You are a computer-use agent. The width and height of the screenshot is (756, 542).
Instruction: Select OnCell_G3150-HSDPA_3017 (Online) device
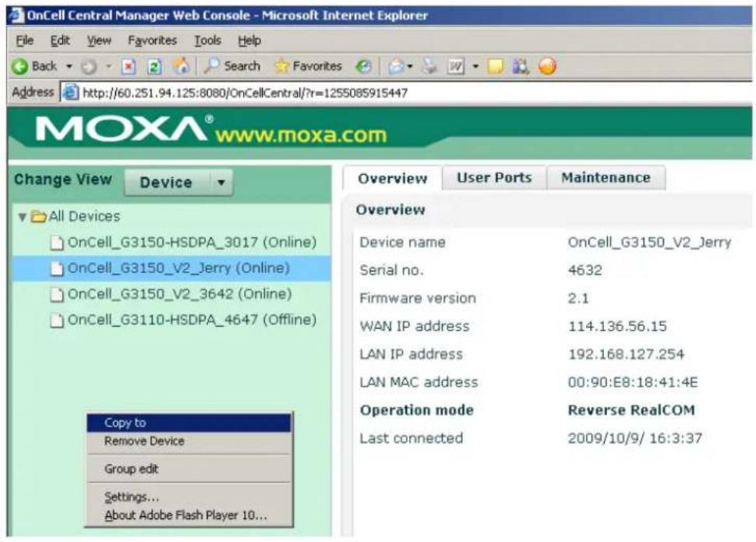192,243
